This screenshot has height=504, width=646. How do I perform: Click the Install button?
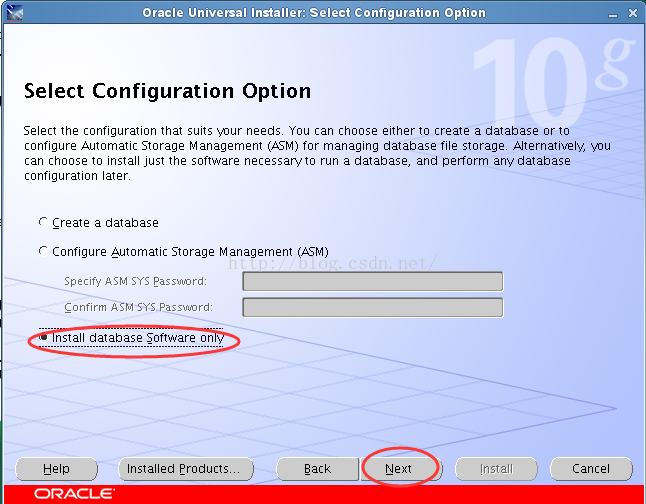496,469
